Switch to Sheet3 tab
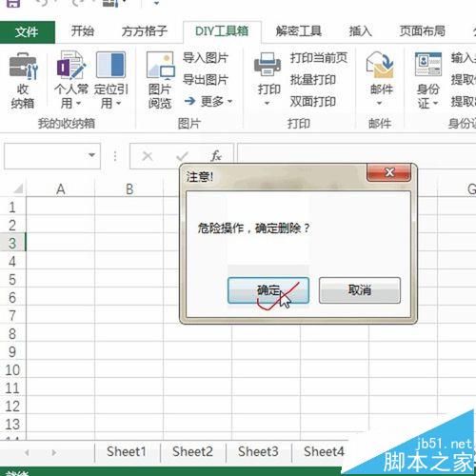The height and width of the screenshot is (476, 476). [258, 452]
